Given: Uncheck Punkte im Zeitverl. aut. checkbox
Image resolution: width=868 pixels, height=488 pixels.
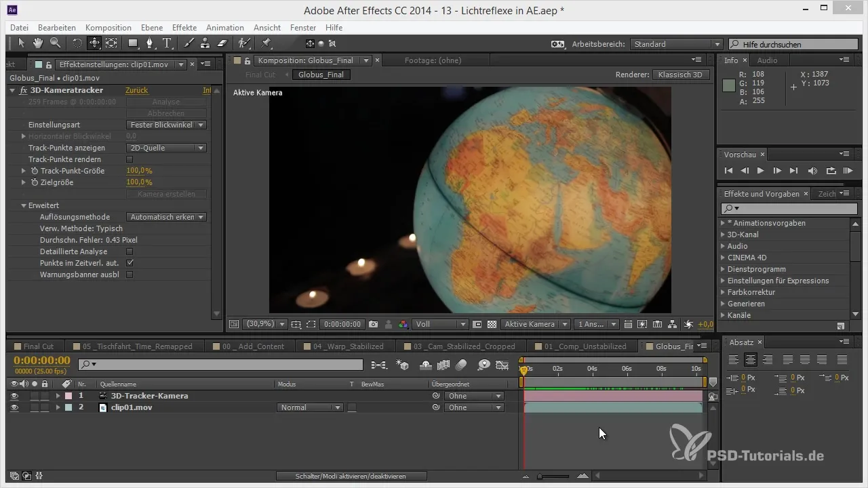Looking at the screenshot, I should (130, 263).
